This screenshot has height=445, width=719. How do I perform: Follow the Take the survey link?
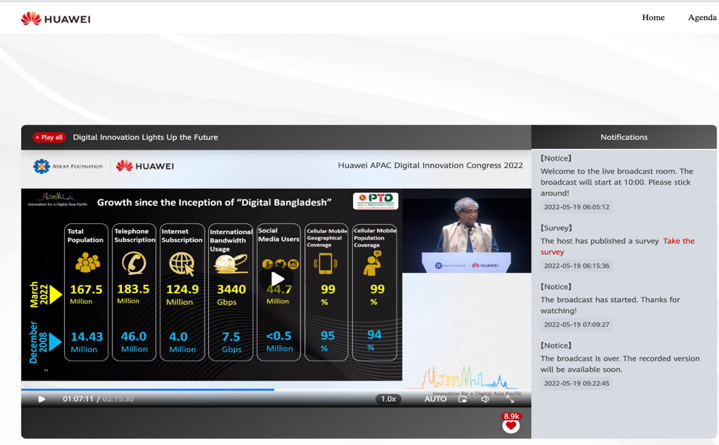coord(617,246)
